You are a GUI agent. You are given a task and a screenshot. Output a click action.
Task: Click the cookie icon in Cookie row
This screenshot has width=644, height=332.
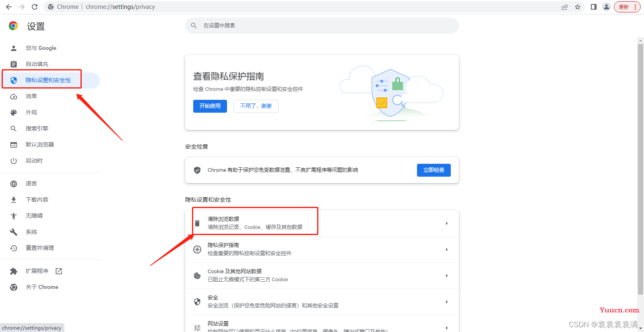pyautogui.click(x=197, y=276)
